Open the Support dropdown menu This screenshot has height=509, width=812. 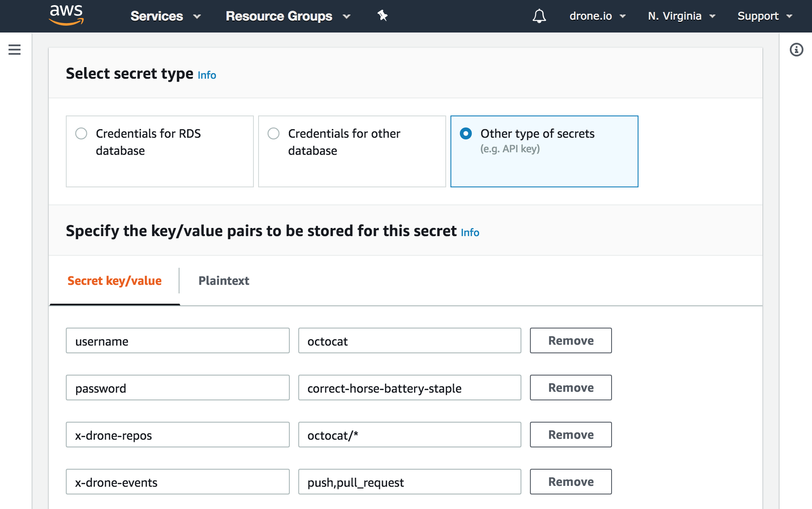pos(765,16)
